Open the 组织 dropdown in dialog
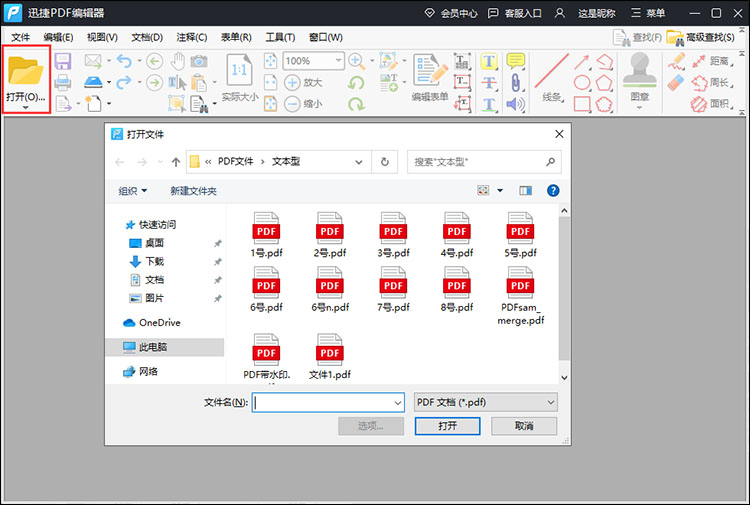The image size is (750, 505). (132, 191)
